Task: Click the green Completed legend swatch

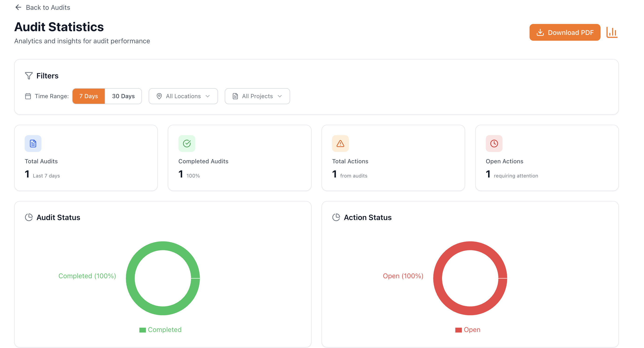Action: tap(142, 329)
